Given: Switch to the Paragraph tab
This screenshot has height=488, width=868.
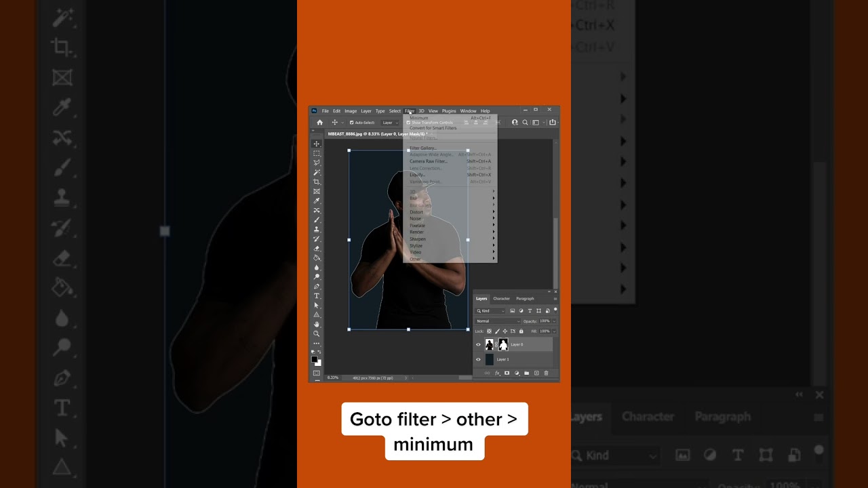Looking at the screenshot, I should pyautogui.click(x=525, y=298).
